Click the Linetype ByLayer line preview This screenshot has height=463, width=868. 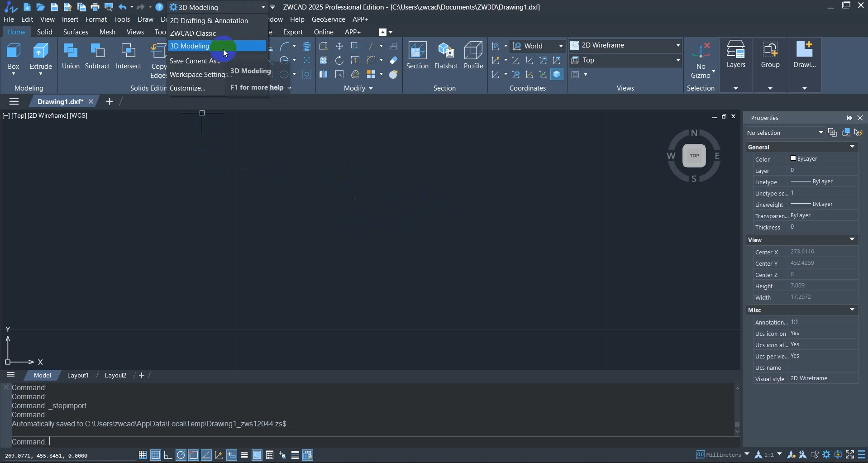coord(800,181)
